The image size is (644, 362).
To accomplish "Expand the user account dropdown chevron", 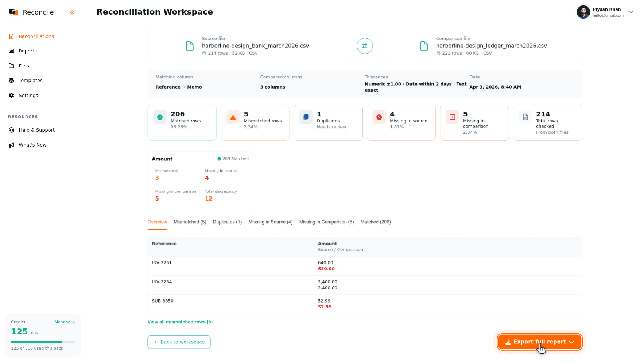I will tap(631, 12).
